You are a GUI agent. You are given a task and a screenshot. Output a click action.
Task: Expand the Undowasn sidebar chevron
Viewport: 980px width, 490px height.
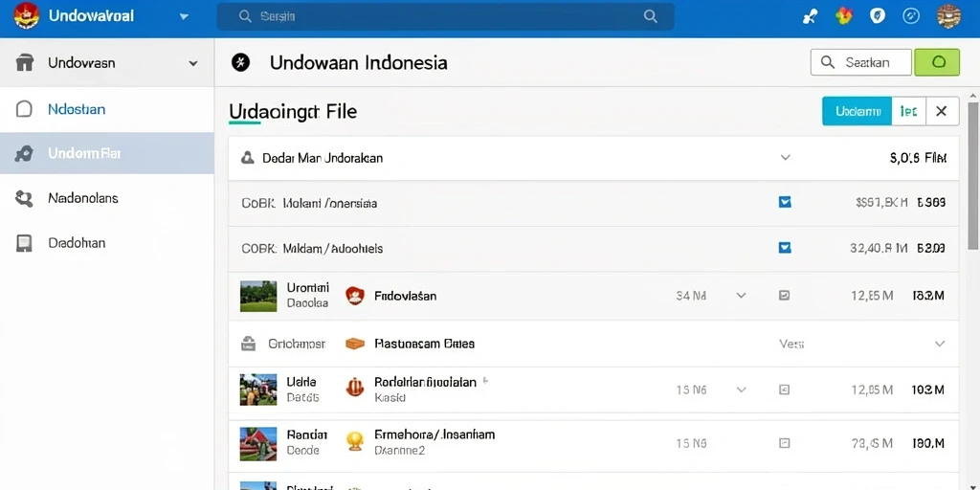[x=193, y=64]
